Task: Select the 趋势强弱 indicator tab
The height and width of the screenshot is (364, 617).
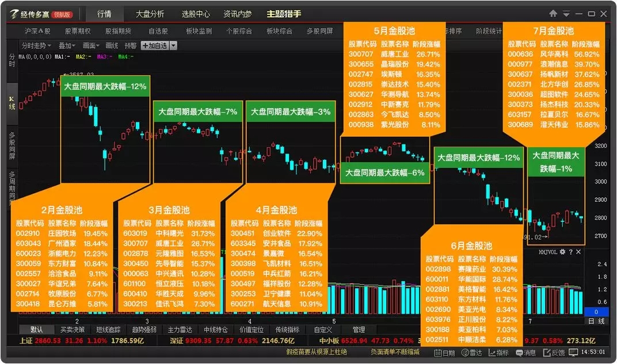Action: point(144,330)
